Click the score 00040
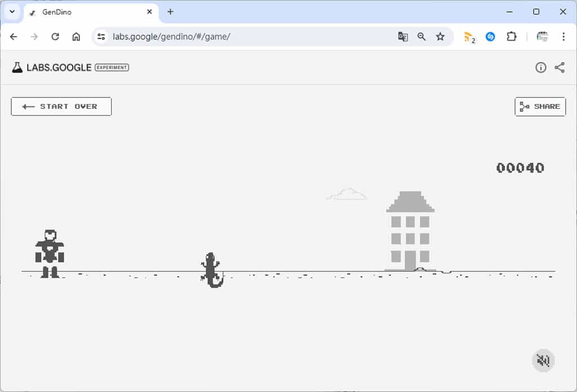The image size is (577, 392). coord(520,168)
